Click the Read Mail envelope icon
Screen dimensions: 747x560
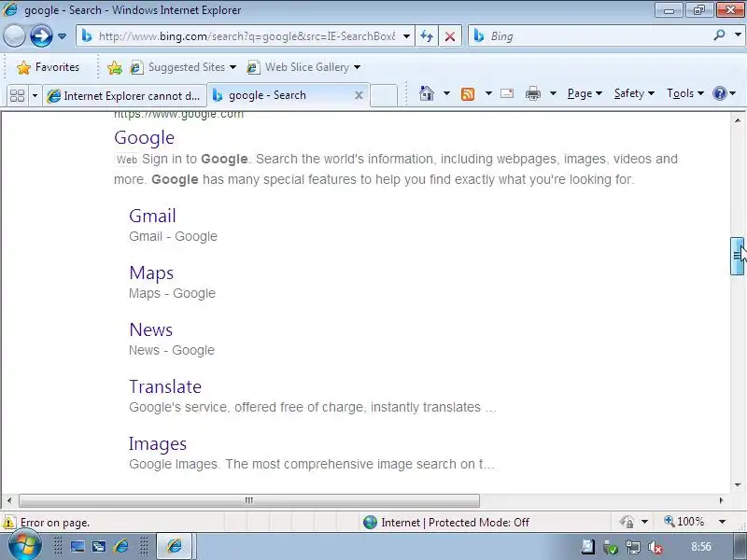pyautogui.click(x=507, y=93)
